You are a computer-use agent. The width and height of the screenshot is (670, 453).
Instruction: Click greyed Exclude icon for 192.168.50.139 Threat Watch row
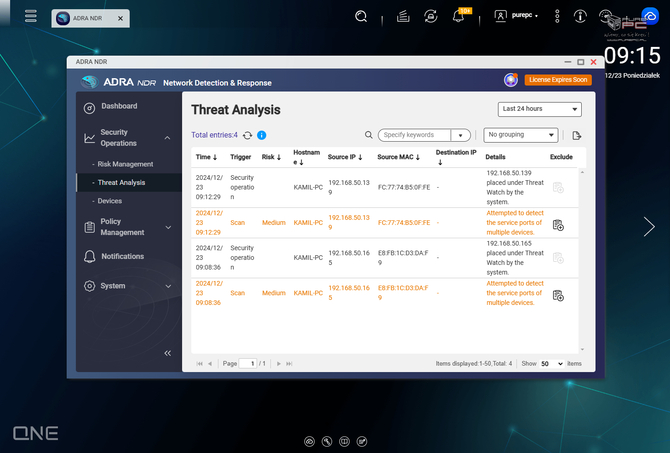558,188
